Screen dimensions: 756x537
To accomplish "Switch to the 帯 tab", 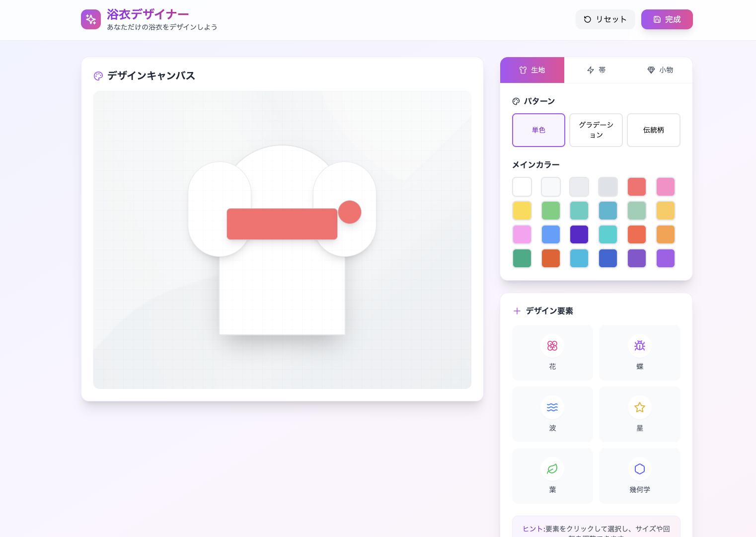I will point(596,70).
